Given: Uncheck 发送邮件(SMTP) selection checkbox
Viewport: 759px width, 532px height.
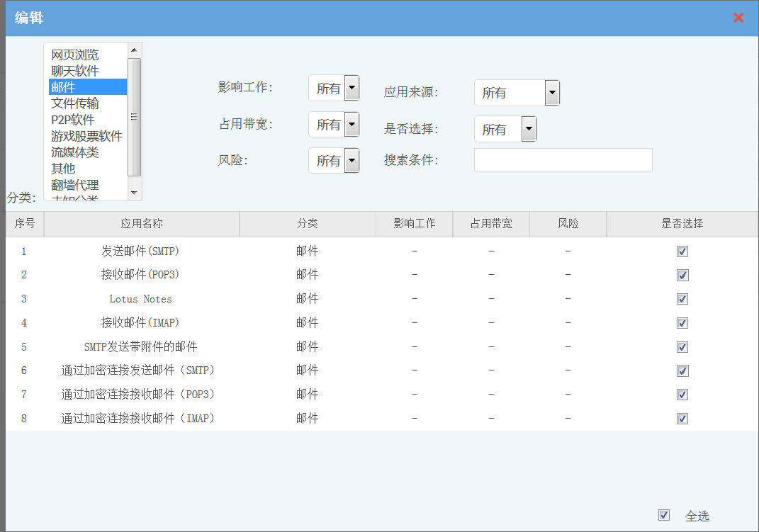Looking at the screenshot, I should click(682, 251).
